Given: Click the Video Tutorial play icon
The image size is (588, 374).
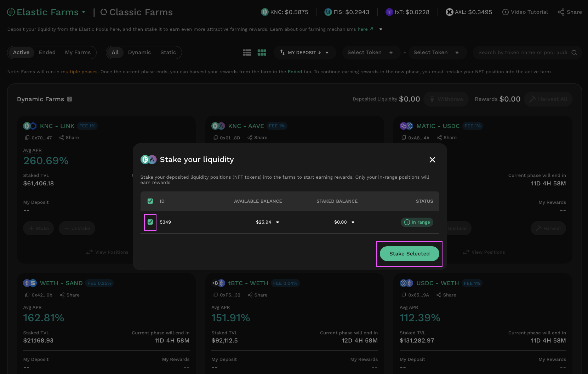Looking at the screenshot, I should (x=506, y=12).
